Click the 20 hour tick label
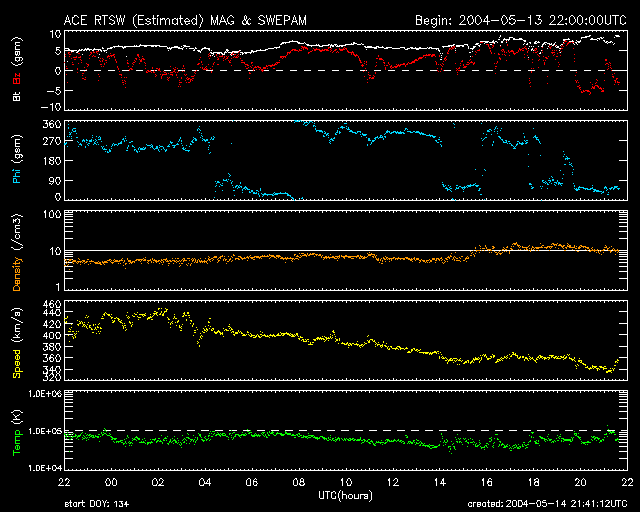The height and width of the screenshot is (512, 640). [580, 483]
